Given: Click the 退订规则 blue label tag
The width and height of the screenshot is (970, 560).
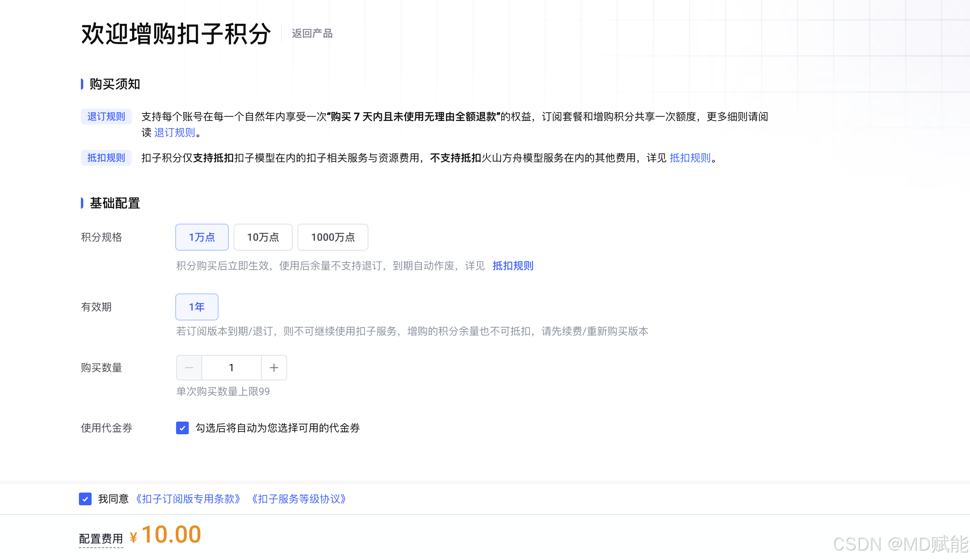Looking at the screenshot, I should pos(106,116).
